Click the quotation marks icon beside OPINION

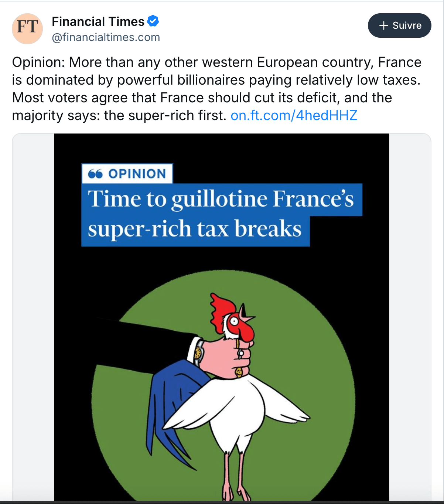(95, 174)
